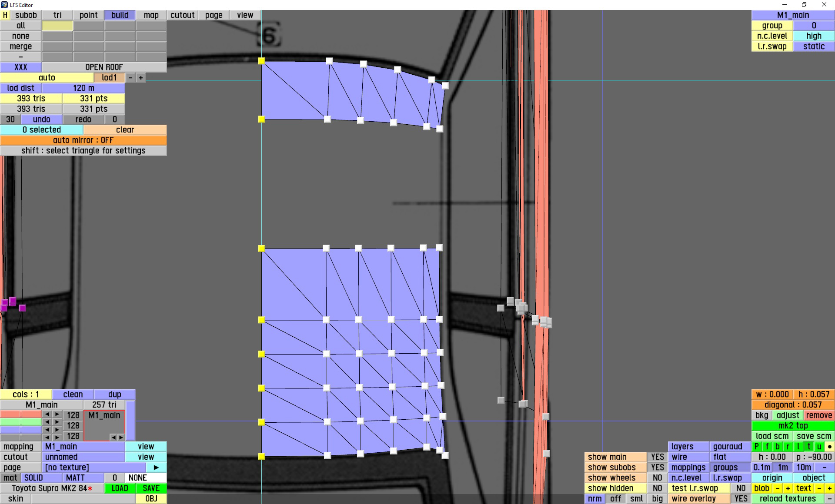Viewport: 835px width, 504px height.
Task: Click the page texture right arrow
Action: pyautogui.click(x=156, y=468)
